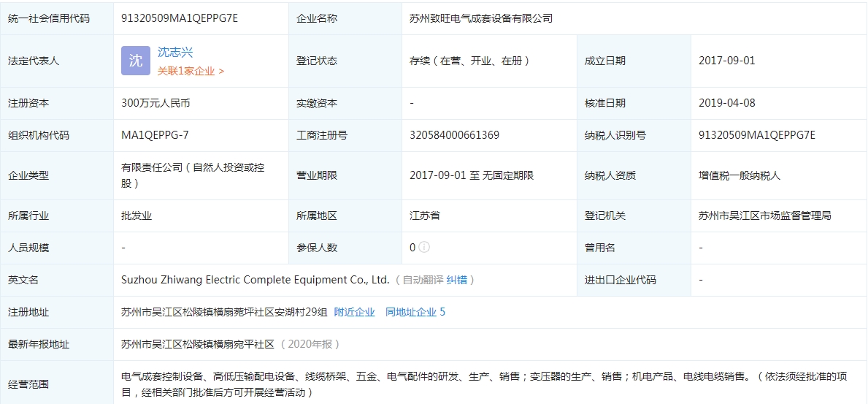Click company name 苏州致旺电气成套设备有限公司

tap(481, 18)
